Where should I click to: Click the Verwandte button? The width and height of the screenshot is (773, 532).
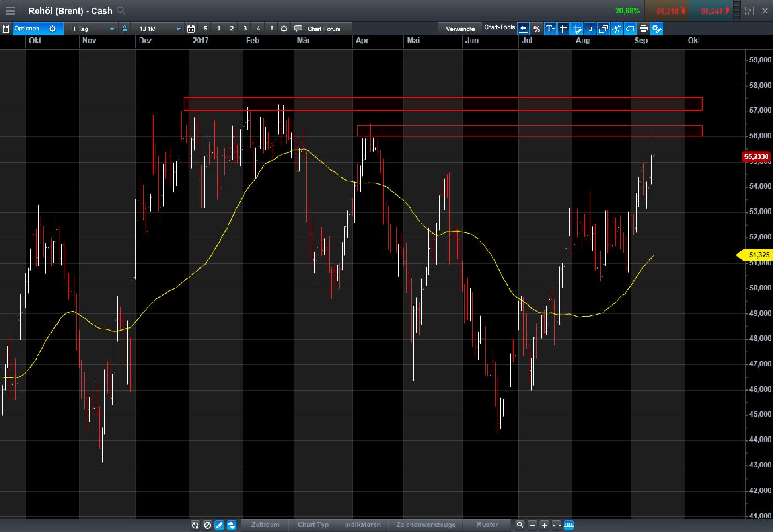pyautogui.click(x=460, y=29)
